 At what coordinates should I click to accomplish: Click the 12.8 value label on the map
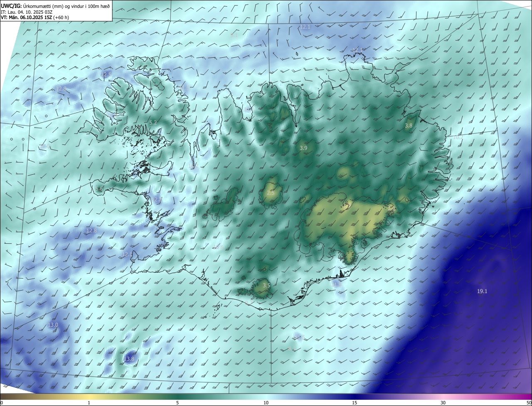(x=91, y=230)
